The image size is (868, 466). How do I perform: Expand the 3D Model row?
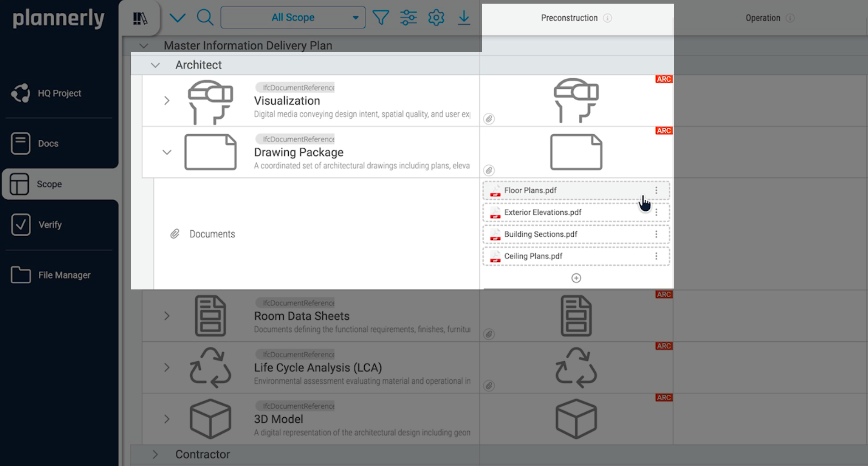click(167, 419)
